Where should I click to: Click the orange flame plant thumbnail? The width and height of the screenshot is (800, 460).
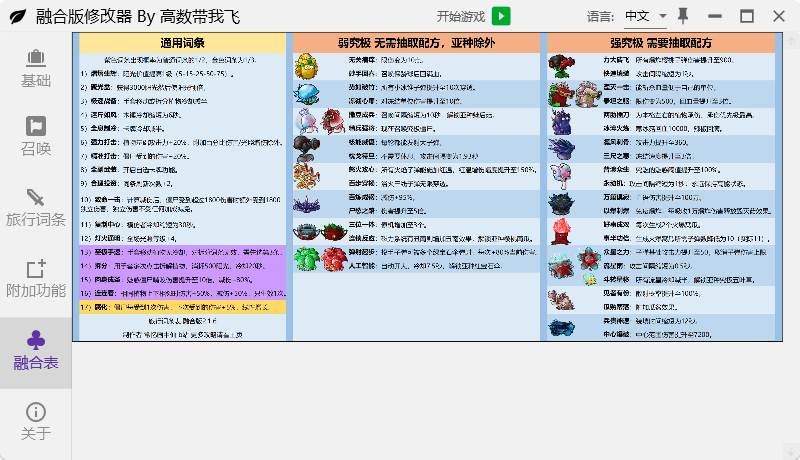(307, 176)
